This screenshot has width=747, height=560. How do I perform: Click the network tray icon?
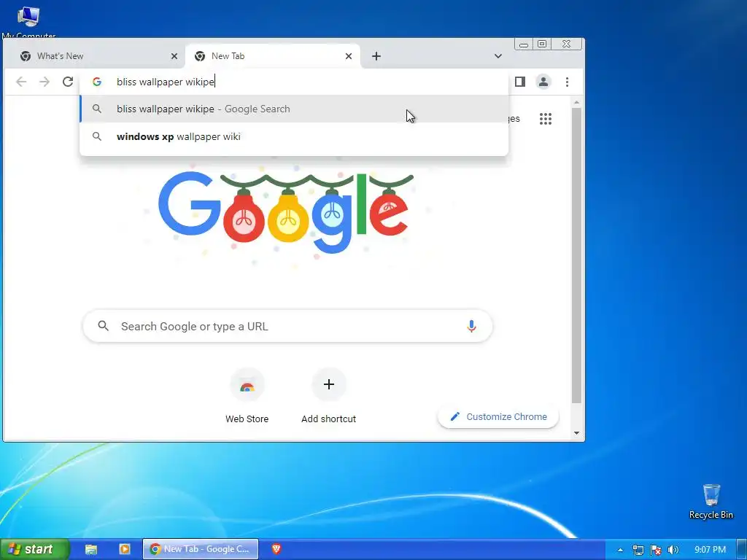click(638, 550)
